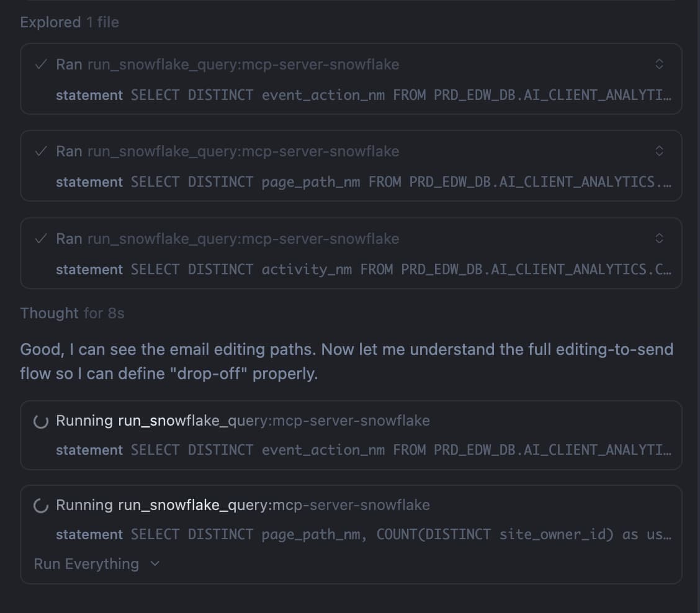This screenshot has width=700, height=613.
Task: Collapse the "Explored 1 file" section
Action: click(70, 22)
